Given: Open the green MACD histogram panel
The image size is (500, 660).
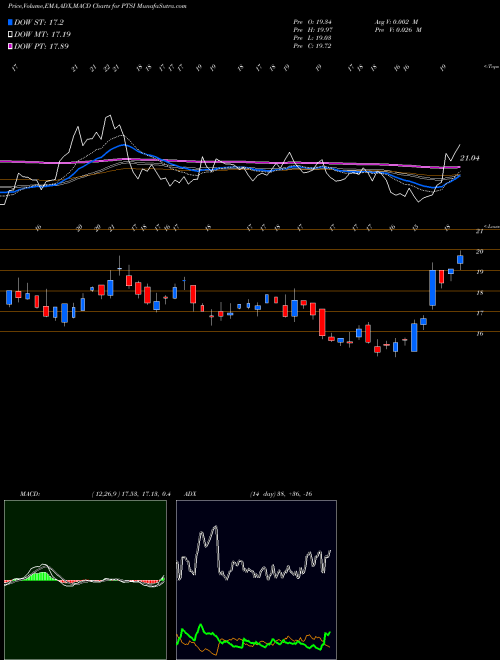Looking at the screenshot, I should (85, 580).
